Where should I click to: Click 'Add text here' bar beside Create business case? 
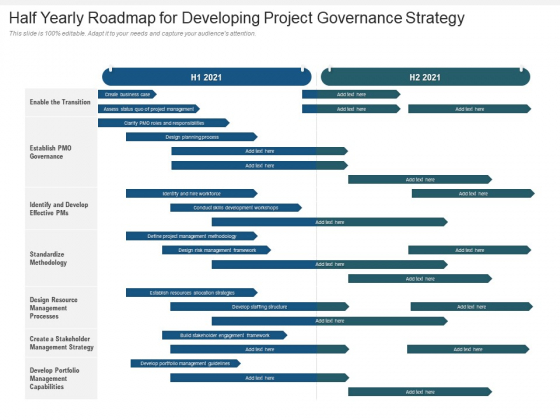351,94
